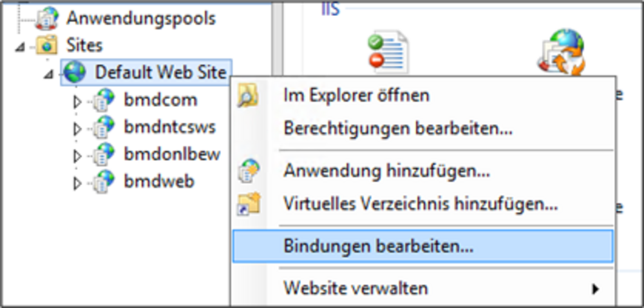Select Berechtigungen bearbeiten menu entry
This screenshot has height=308, width=644.
397,128
